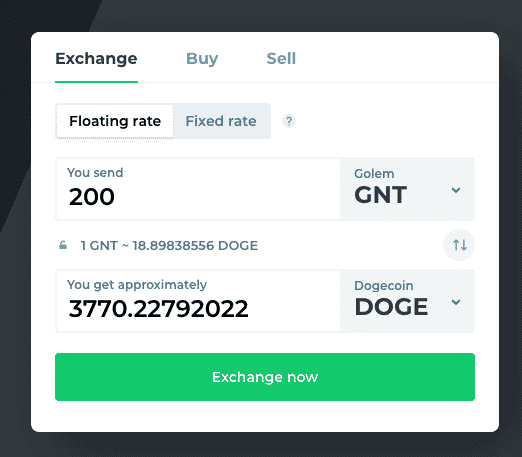Image resolution: width=522 pixels, height=457 pixels.
Task: Click the You send amount field
Action: point(198,189)
